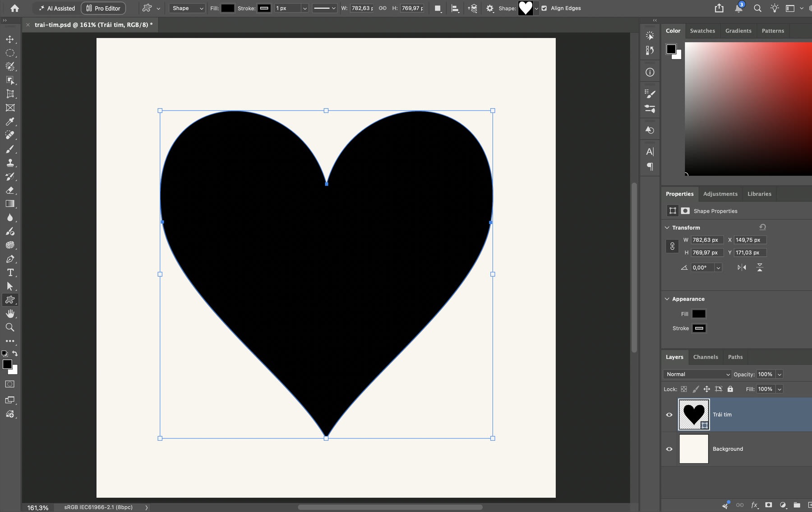Select the Spot Healing Brush tool
The image size is (812, 512).
point(10,135)
